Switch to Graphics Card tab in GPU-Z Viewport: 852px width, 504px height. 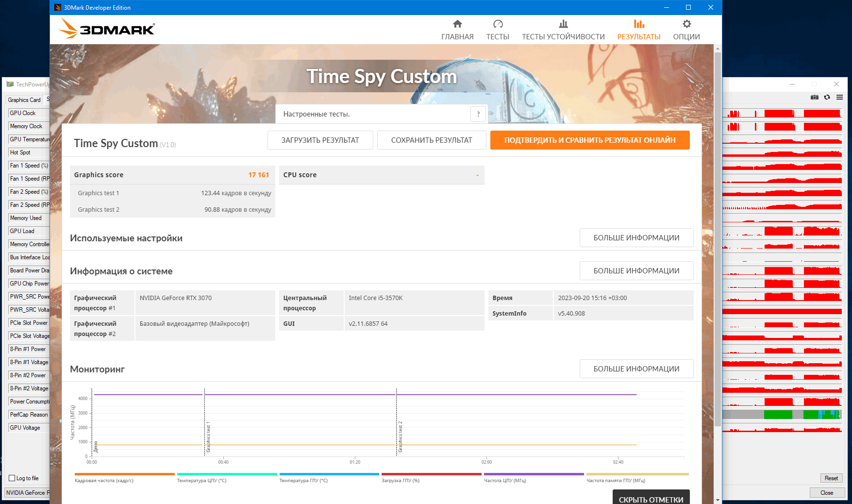(24, 100)
